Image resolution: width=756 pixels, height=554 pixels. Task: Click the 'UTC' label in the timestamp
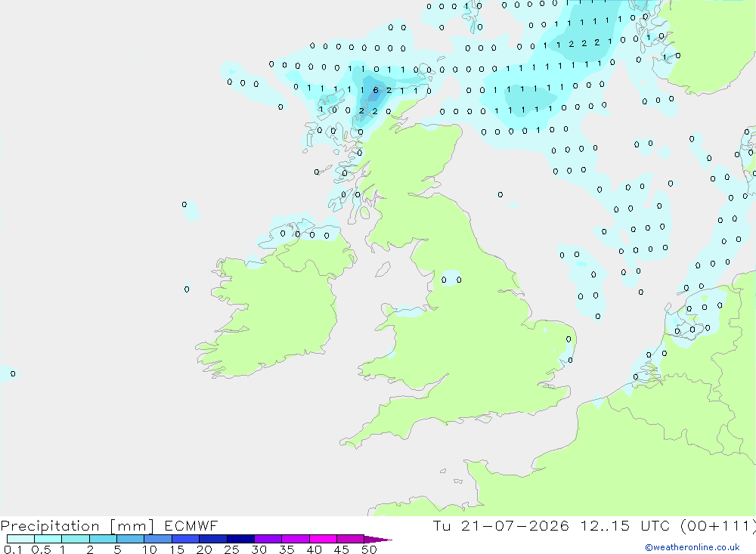655,525
